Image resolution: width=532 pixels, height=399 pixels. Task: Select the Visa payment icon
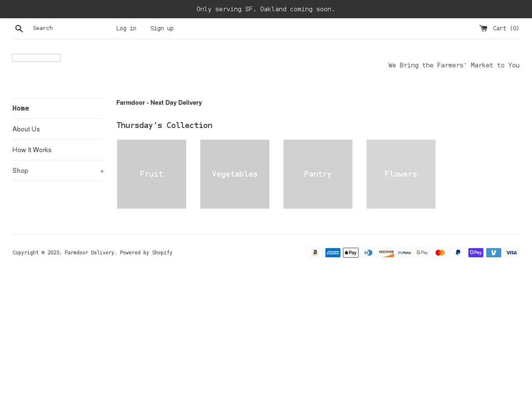point(511,253)
